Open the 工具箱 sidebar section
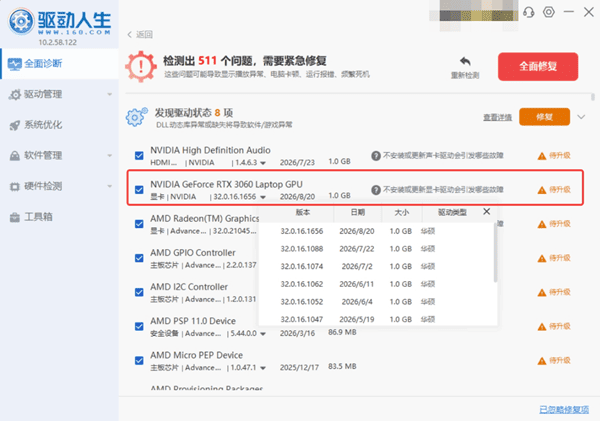This screenshot has width=600, height=421. pyautogui.click(x=59, y=217)
